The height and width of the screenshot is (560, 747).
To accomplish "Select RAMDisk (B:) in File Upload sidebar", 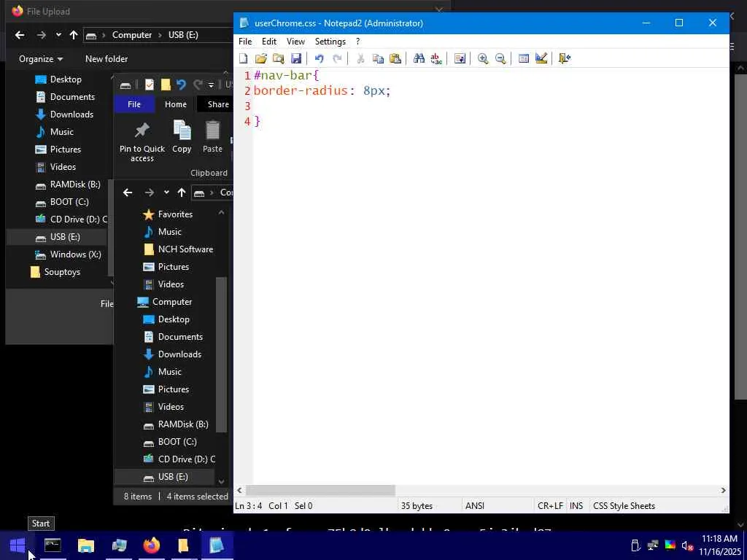I will coord(68,184).
